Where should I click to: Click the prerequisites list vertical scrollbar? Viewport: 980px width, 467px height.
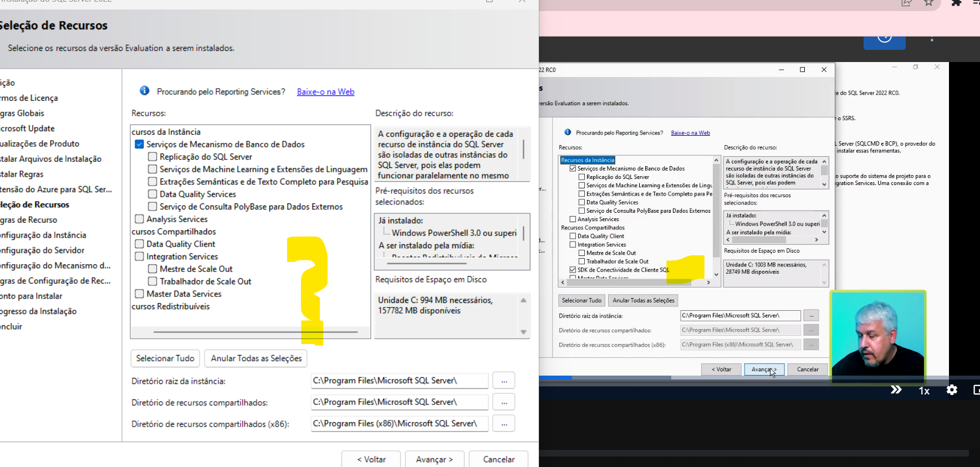click(x=523, y=233)
